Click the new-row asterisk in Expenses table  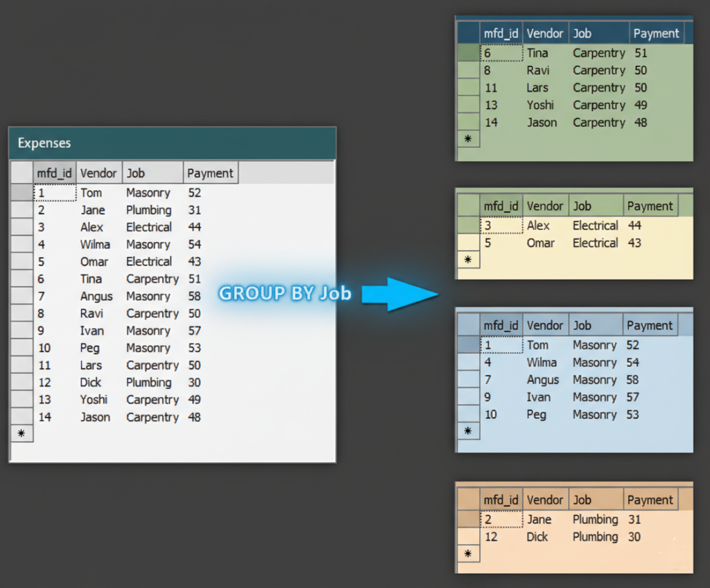coord(21,434)
